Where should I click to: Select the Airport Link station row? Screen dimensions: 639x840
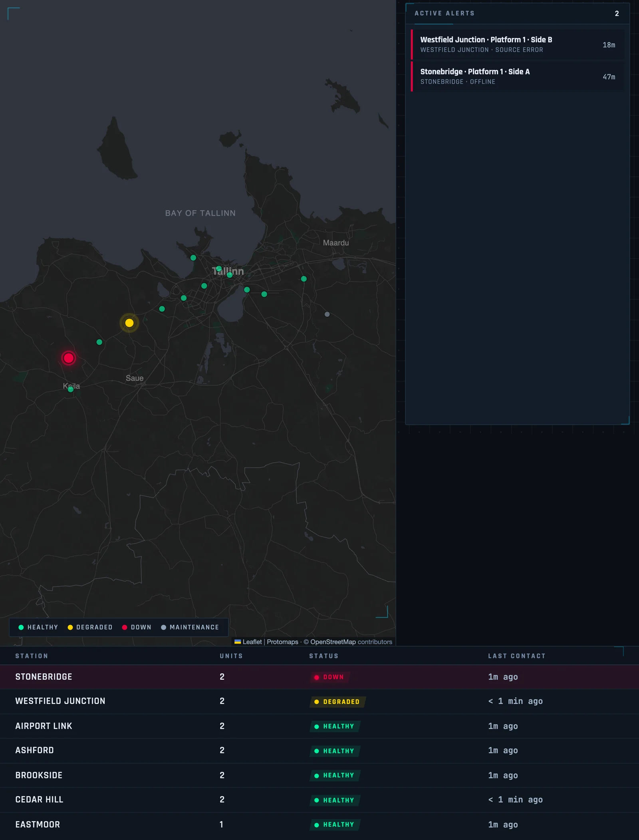pos(319,726)
